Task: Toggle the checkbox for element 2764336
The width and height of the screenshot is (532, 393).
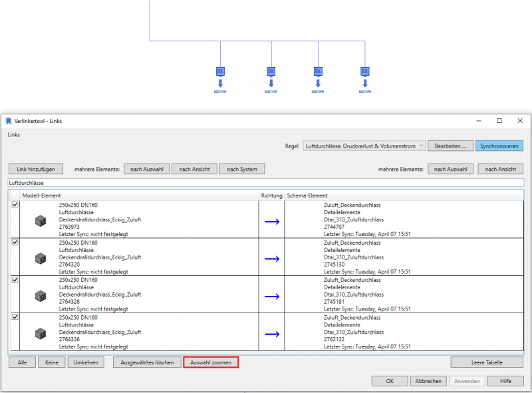Action: (x=15, y=317)
